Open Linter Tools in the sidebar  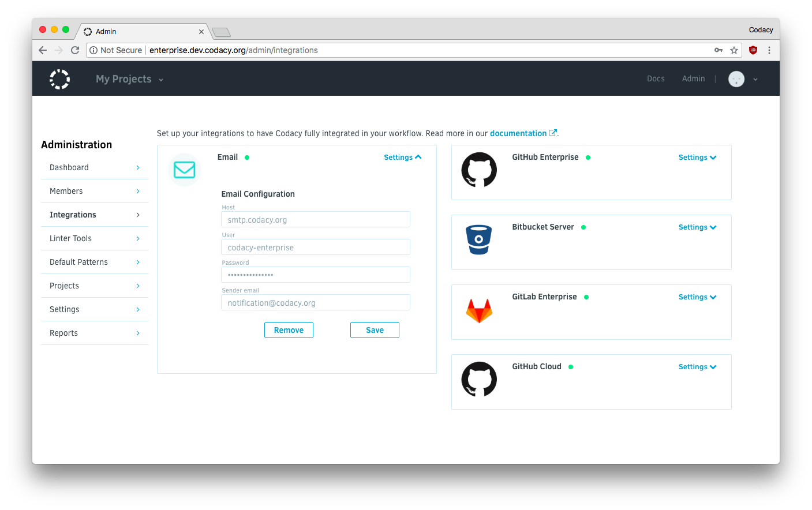pyautogui.click(x=95, y=238)
